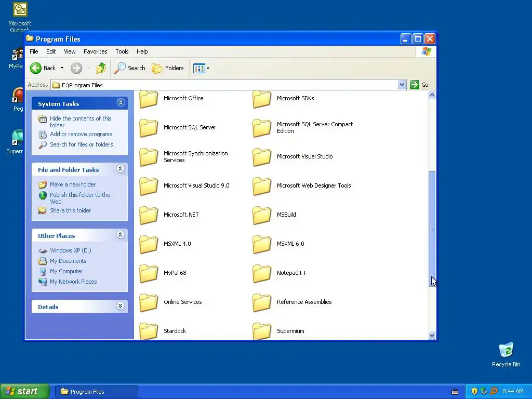This screenshot has width=532, height=399.
Task: Click the security shield tray icon
Action: tap(474, 391)
